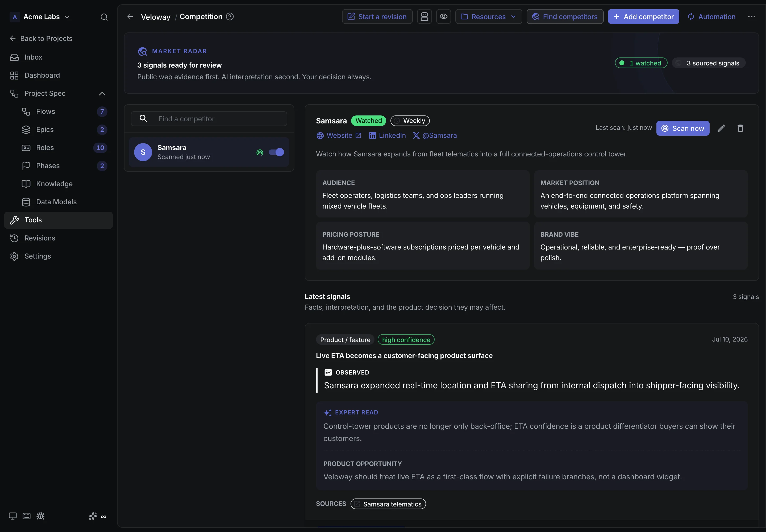Toggle the Samsara watch switch
The image size is (766, 532).
pos(276,152)
